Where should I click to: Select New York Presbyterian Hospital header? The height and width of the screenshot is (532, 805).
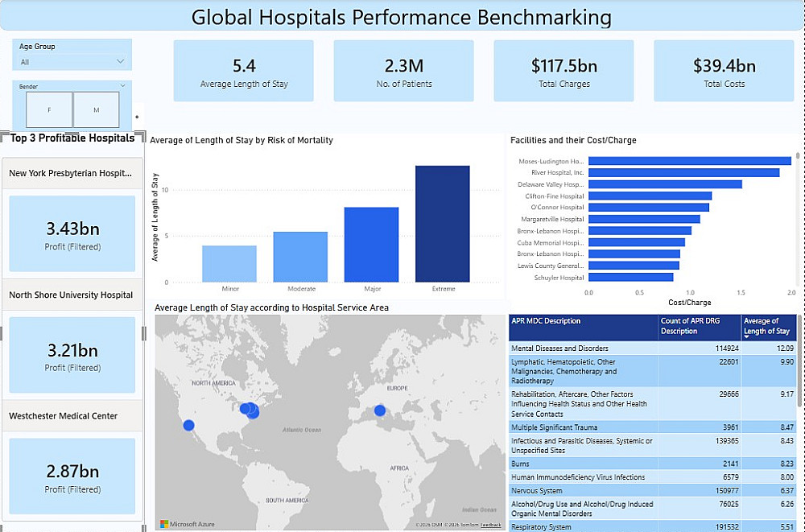72,173
